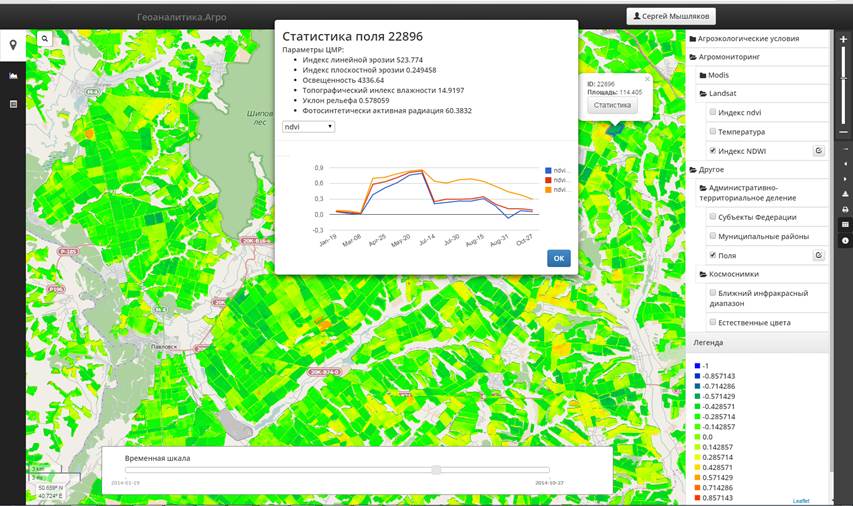This screenshot has width=853, height=506.
Task: Click the info circle tool in right toolbar
Action: pos(845,240)
